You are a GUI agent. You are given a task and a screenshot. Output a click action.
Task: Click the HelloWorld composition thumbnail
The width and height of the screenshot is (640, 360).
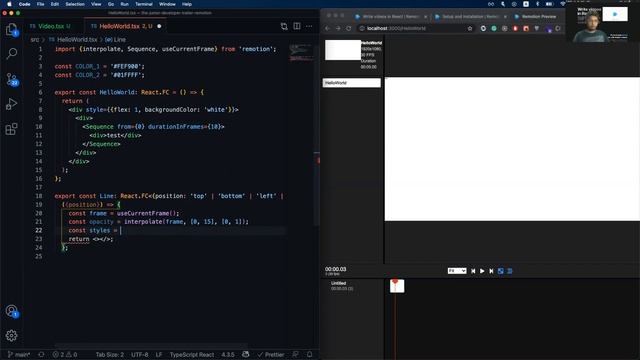343,50
